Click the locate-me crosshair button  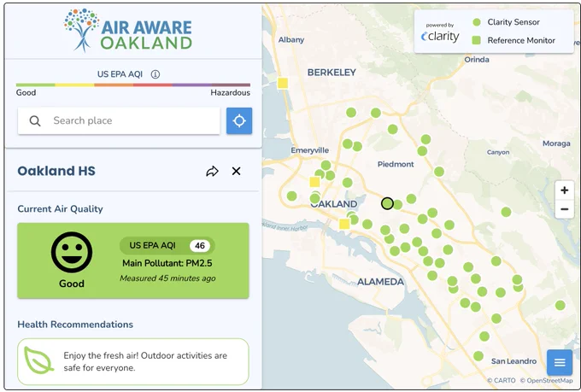coord(239,120)
